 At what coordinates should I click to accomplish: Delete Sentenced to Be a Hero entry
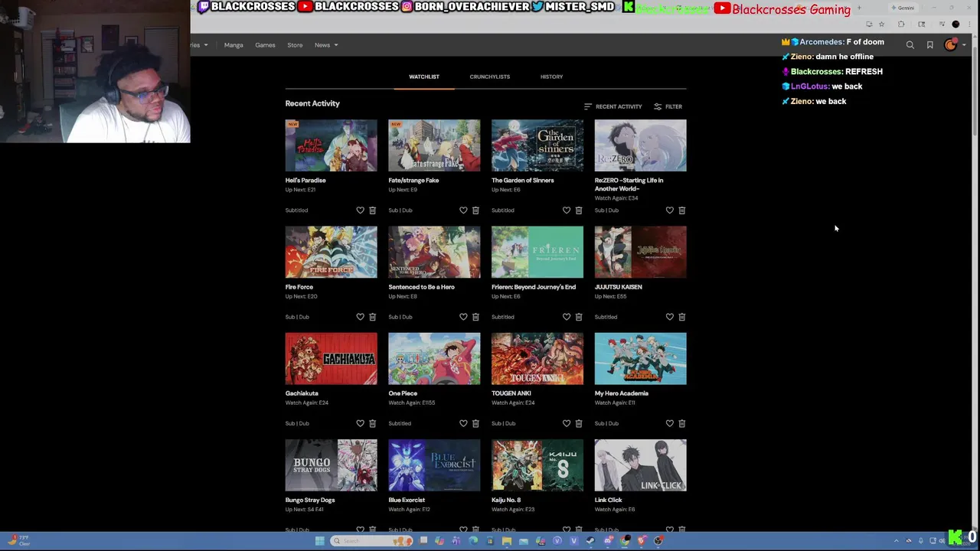(475, 316)
